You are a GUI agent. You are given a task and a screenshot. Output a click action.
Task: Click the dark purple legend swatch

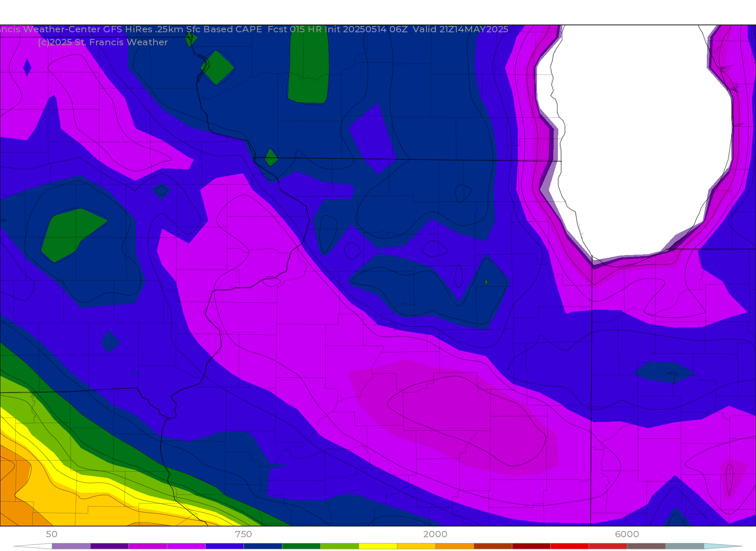(x=109, y=546)
